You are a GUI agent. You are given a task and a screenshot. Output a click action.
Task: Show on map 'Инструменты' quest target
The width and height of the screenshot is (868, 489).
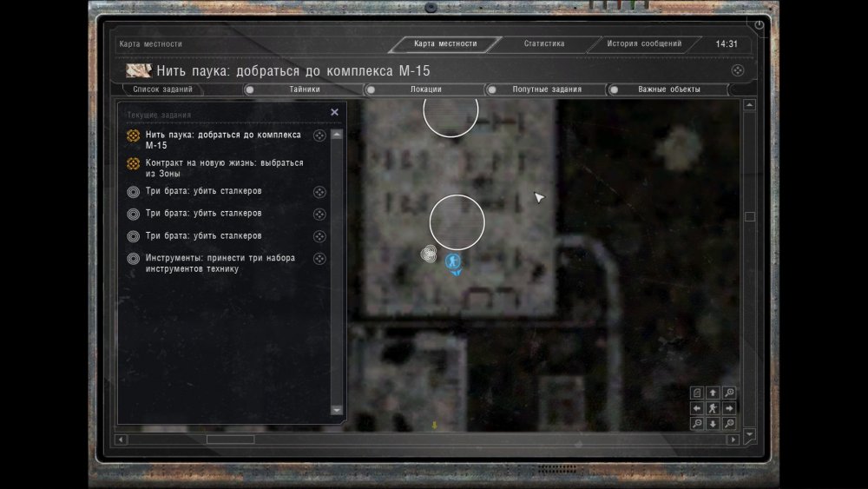[319, 258]
